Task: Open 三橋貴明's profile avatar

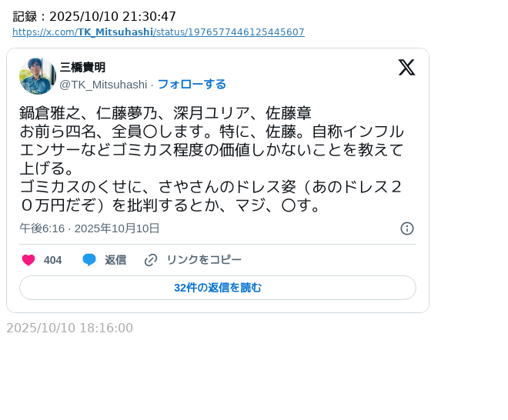Action: coord(38,76)
